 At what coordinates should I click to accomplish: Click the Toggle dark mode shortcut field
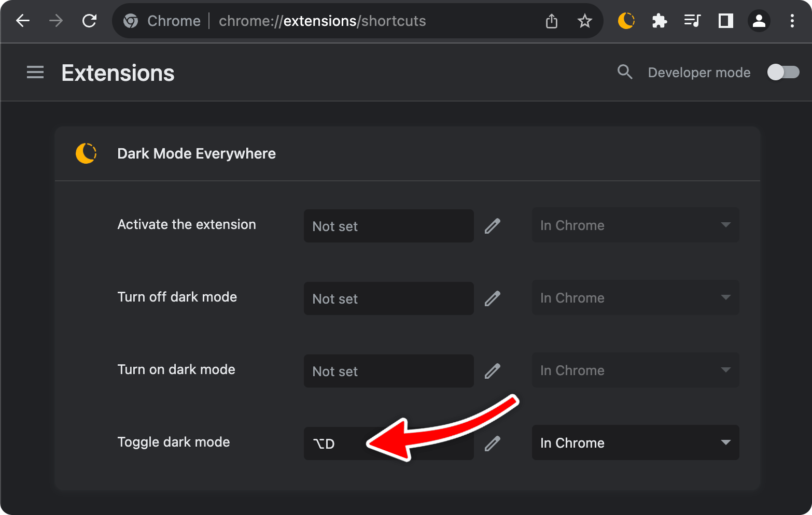389,444
